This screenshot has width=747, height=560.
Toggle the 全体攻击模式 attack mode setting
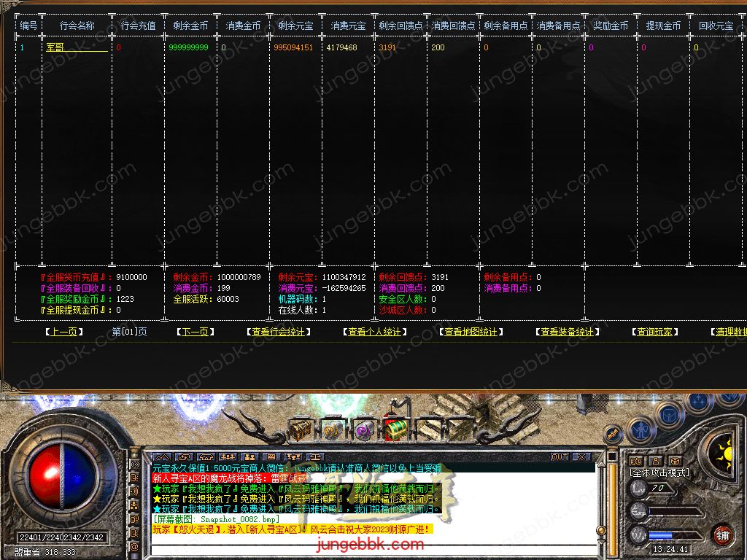click(659, 472)
